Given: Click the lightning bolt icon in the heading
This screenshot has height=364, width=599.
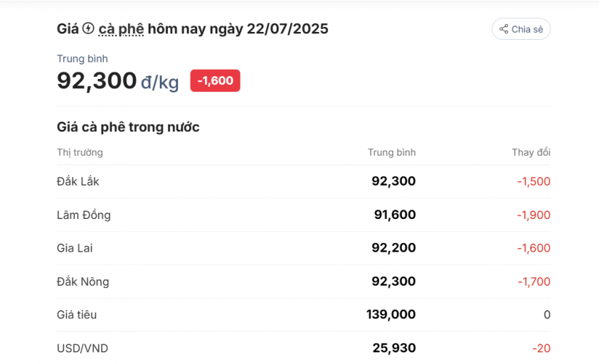Looking at the screenshot, I should point(88,28).
